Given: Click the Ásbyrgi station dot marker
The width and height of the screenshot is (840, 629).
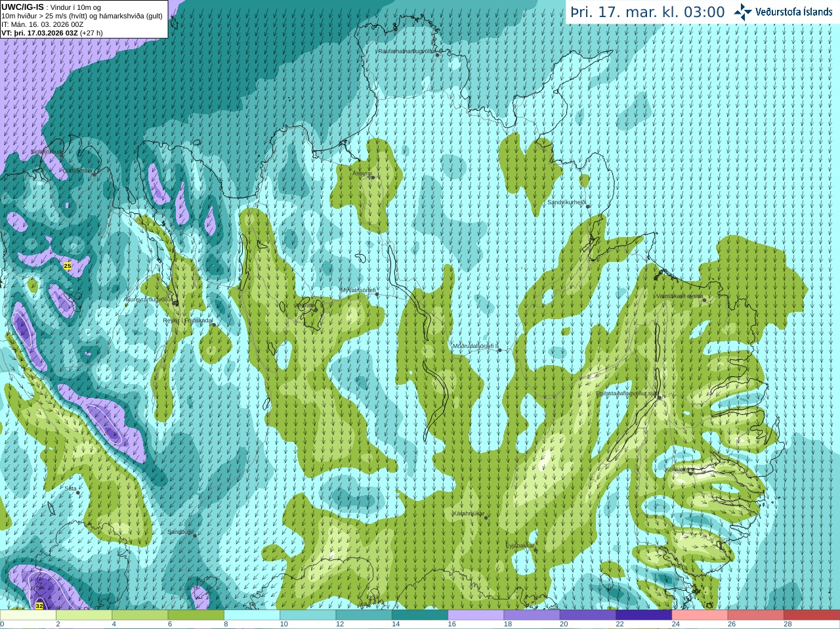Looking at the screenshot, I should tap(371, 177).
